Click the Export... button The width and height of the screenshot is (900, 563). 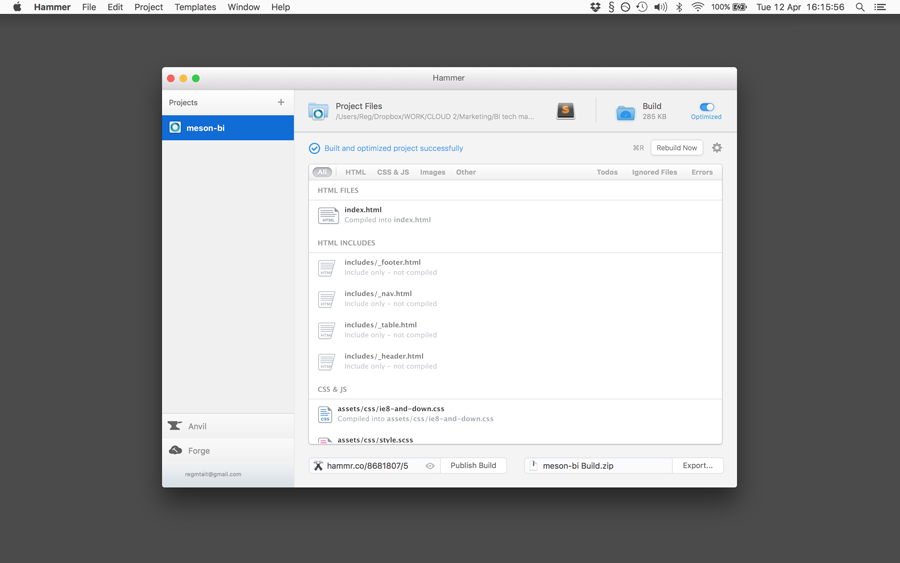tap(697, 465)
